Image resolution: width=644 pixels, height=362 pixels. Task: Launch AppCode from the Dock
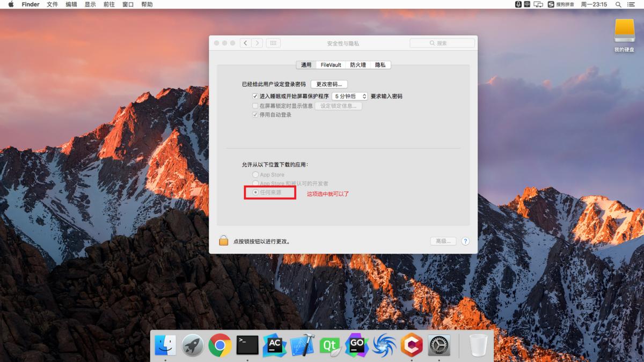tap(274, 346)
